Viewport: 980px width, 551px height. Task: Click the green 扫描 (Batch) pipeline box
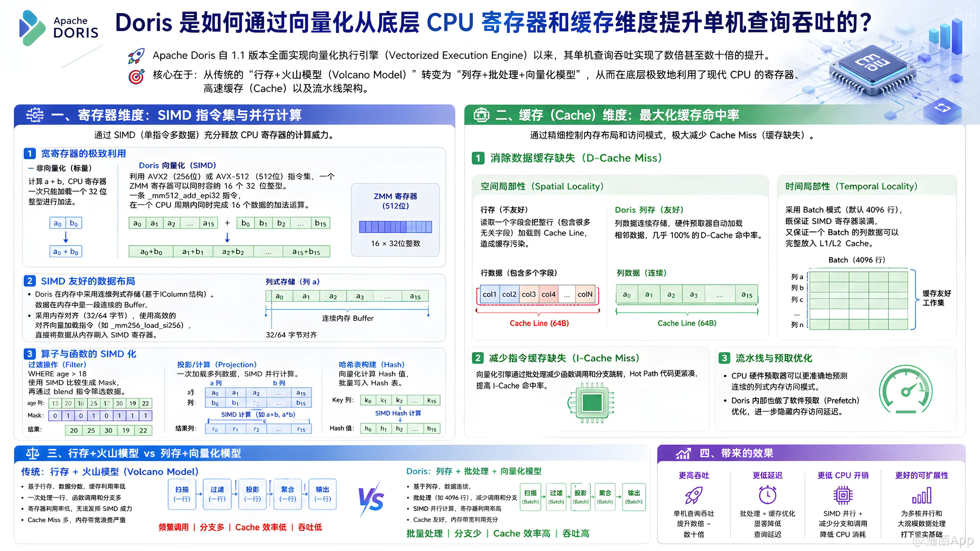(x=530, y=497)
